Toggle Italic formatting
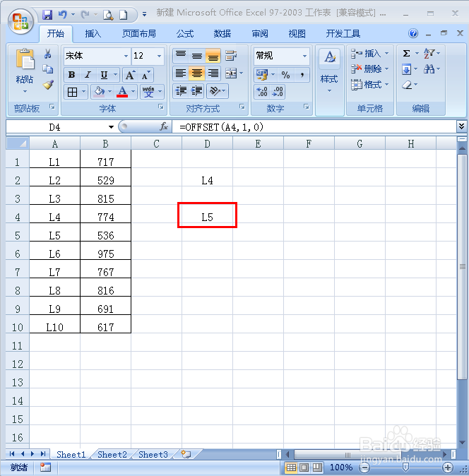469x476 pixels. (x=88, y=75)
